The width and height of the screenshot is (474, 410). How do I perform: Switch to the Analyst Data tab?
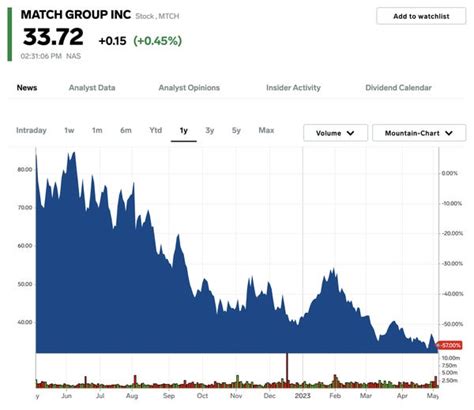(x=92, y=88)
